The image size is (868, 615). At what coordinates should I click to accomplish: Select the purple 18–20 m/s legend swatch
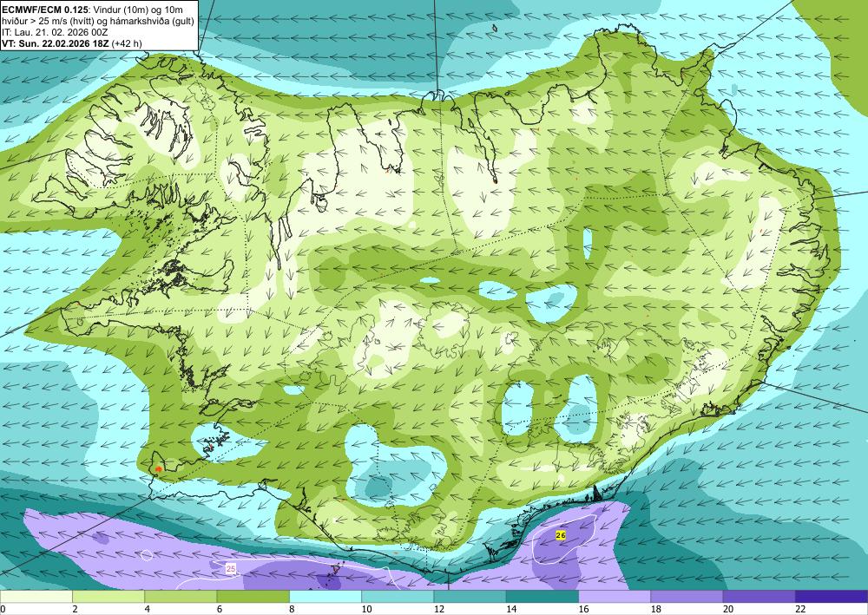(x=687, y=596)
